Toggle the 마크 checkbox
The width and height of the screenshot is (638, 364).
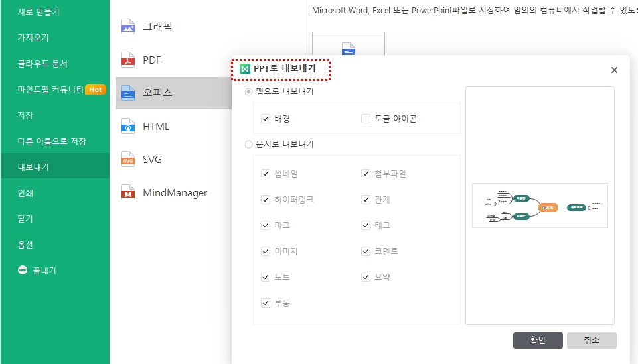[266, 225]
